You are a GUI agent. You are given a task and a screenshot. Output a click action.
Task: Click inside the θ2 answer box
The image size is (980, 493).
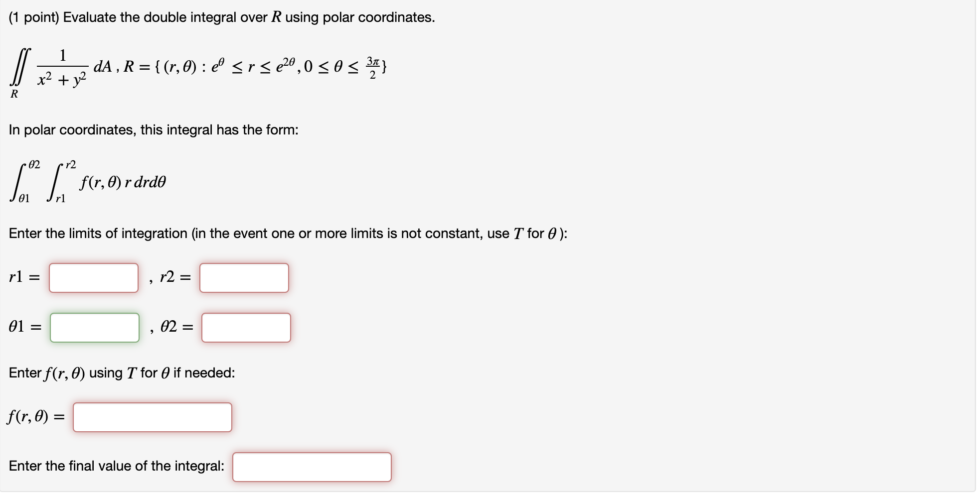pyautogui.click(x=246, y=328)
